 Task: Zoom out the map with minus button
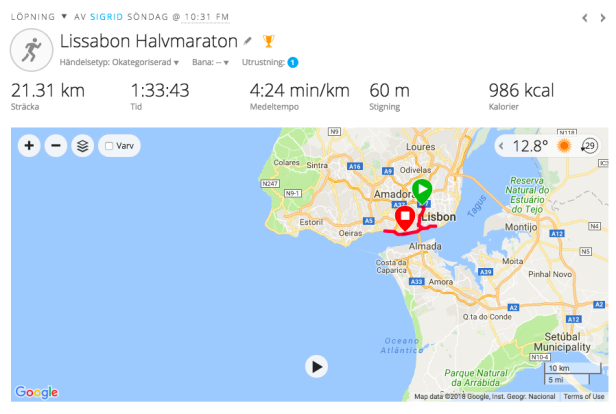pyautogui.click(x=56, y=146)
